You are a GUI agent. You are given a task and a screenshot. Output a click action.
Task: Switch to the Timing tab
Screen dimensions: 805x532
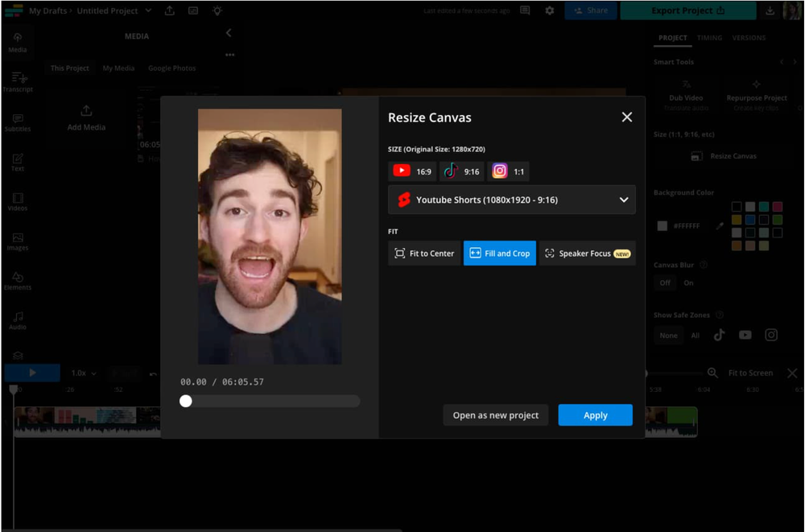pos(709,37)
